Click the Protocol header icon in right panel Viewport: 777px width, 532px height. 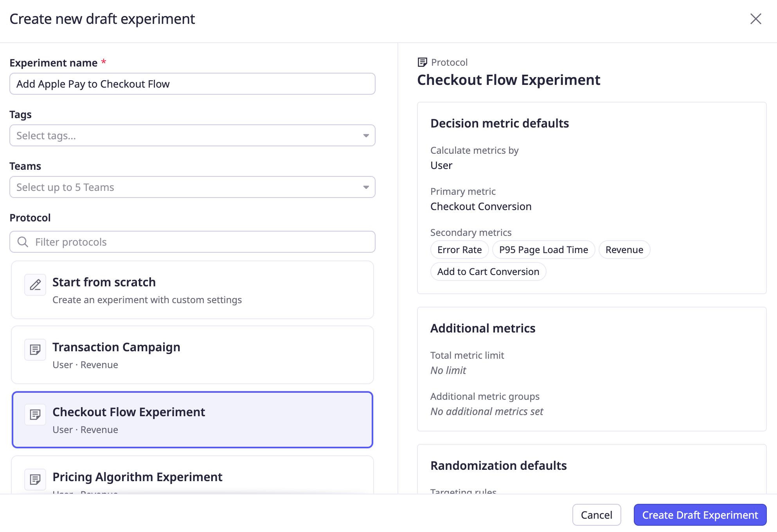point(423,62)
